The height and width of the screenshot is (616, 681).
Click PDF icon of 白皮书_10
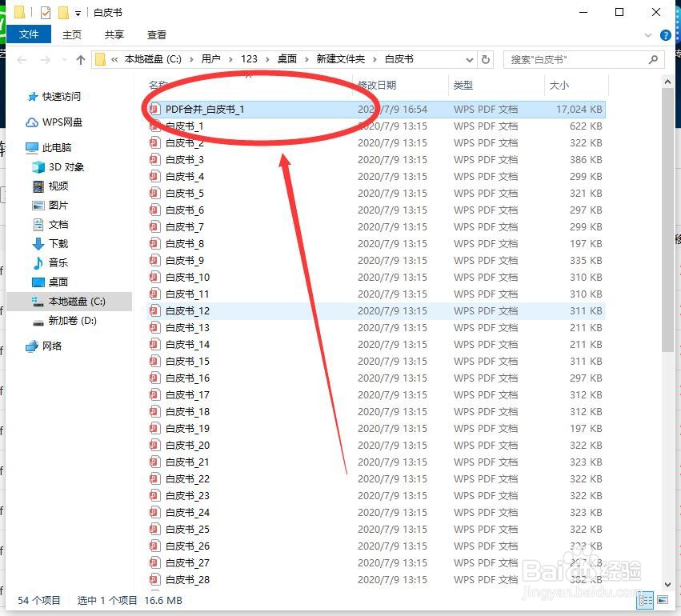click(154, 277)
